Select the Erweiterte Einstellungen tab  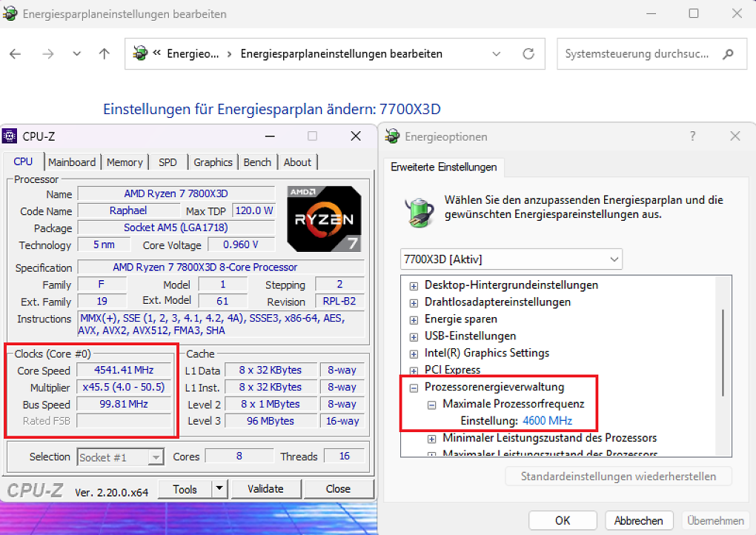443,167
